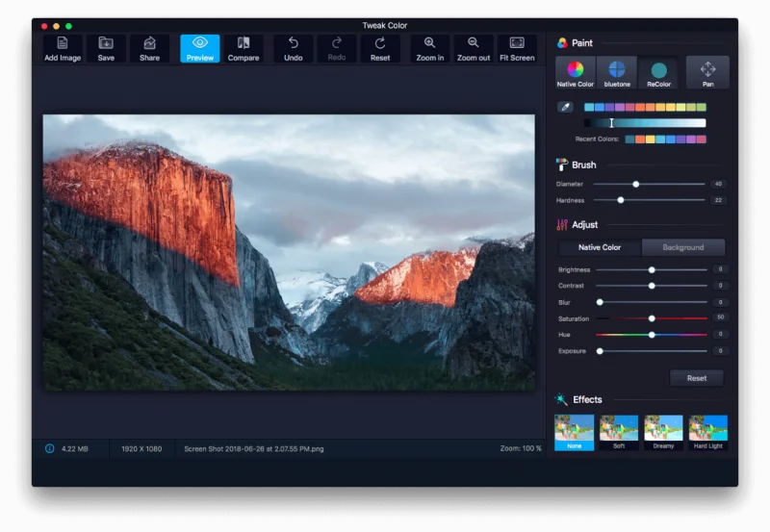Apply the Soft effect thumbnail
This screenshot has width=770, height=532.
pyautogui.click(x=619, y=432)
